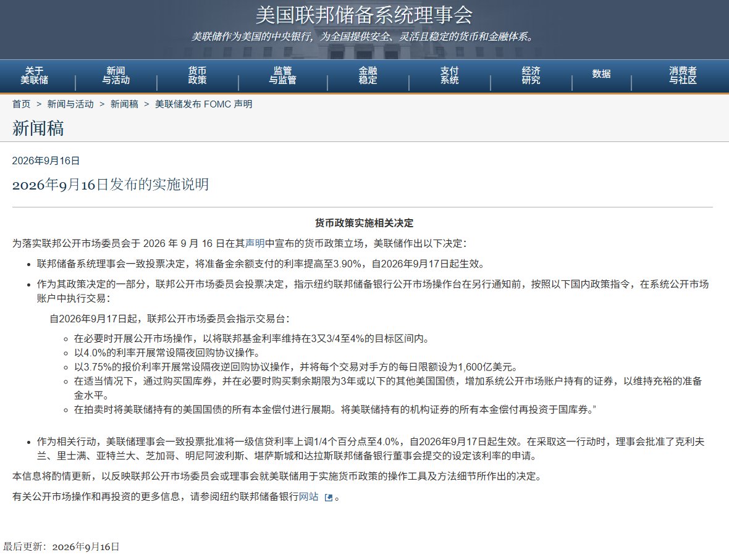Click the bullet about 准备金余额利率提高至3.90%

pyautogui.click(x=261, y=264)
